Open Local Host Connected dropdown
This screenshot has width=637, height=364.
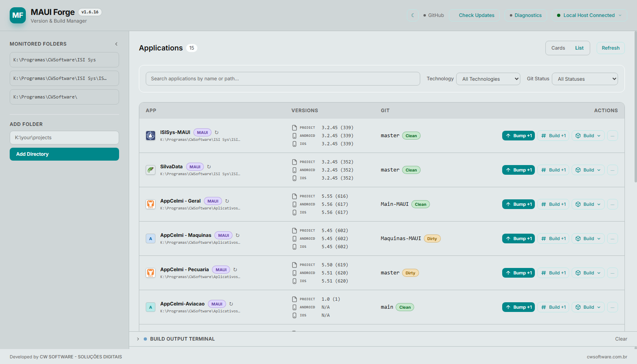pyautogui.click(x=589, y=15)
